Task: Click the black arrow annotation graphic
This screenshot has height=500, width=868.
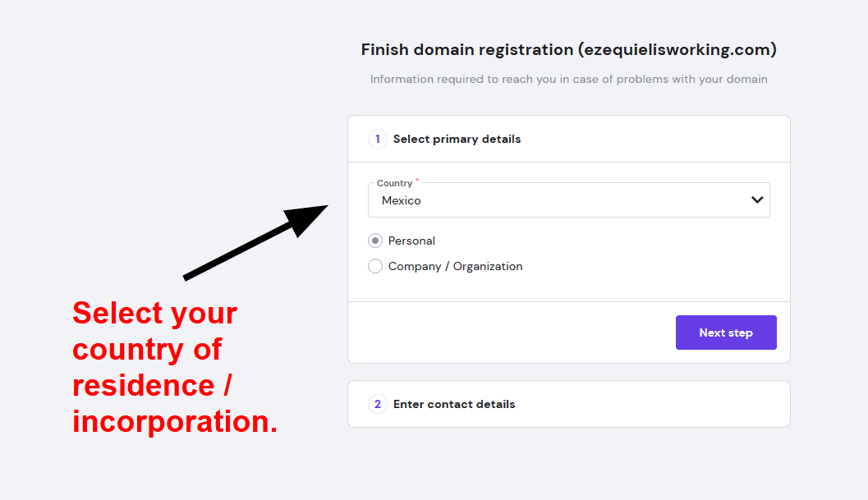Action: tap(255, 242)
